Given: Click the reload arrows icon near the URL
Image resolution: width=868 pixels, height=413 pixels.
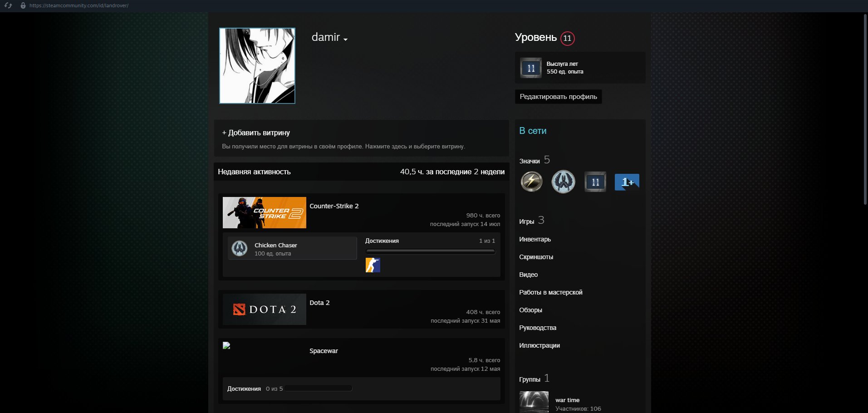Looking at the screenshot, I should pyautogui.click(x=8, y=5).
